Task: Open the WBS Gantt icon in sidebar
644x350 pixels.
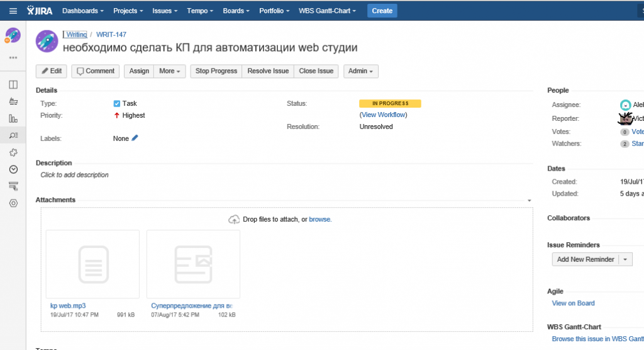Action: pos(13,186)
